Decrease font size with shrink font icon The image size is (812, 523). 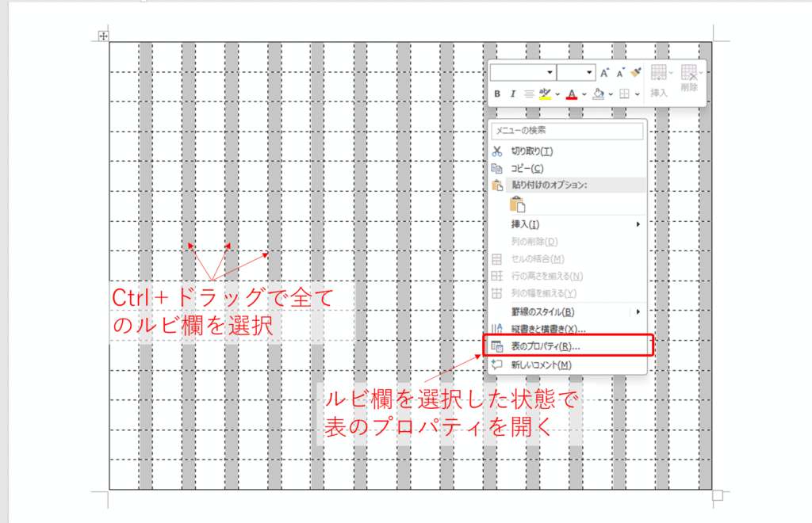click(x=620, y=73)
